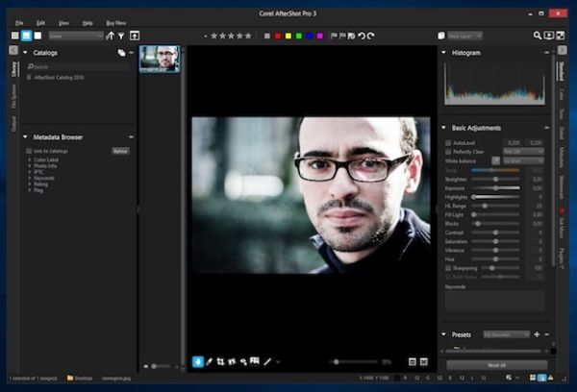Click the white balance eyedropper tool
This screenshot has height=392, width=577.
pos(496,160)
